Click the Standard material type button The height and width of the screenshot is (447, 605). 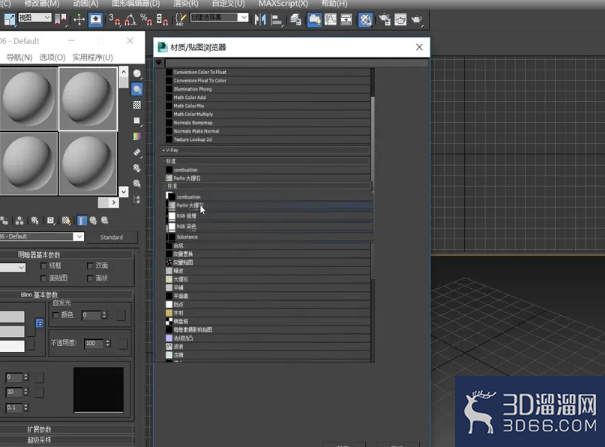(112, 237)
